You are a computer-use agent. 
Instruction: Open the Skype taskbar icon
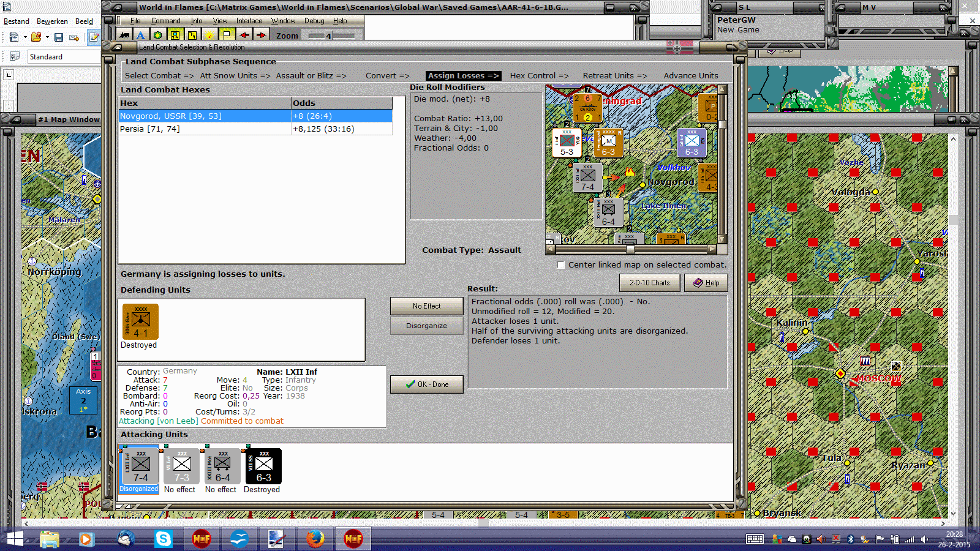pos(164,539)
